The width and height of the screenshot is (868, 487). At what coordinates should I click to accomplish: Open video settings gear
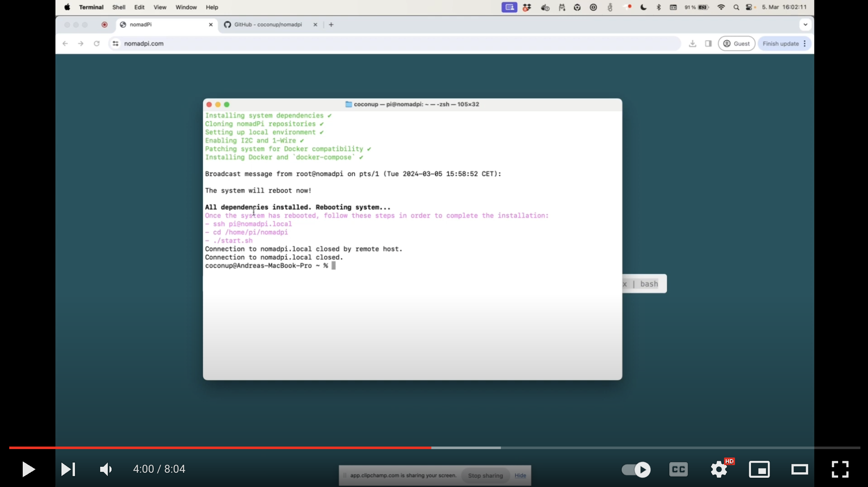[x=719, y=469]
